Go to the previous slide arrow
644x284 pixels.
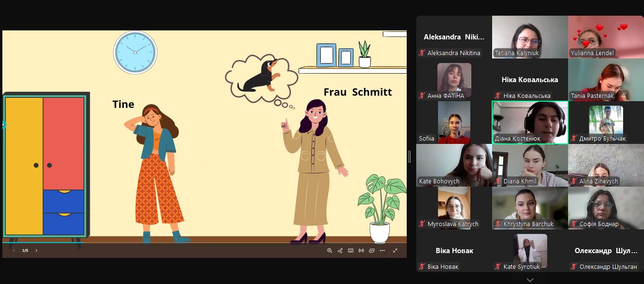(14, 250)
